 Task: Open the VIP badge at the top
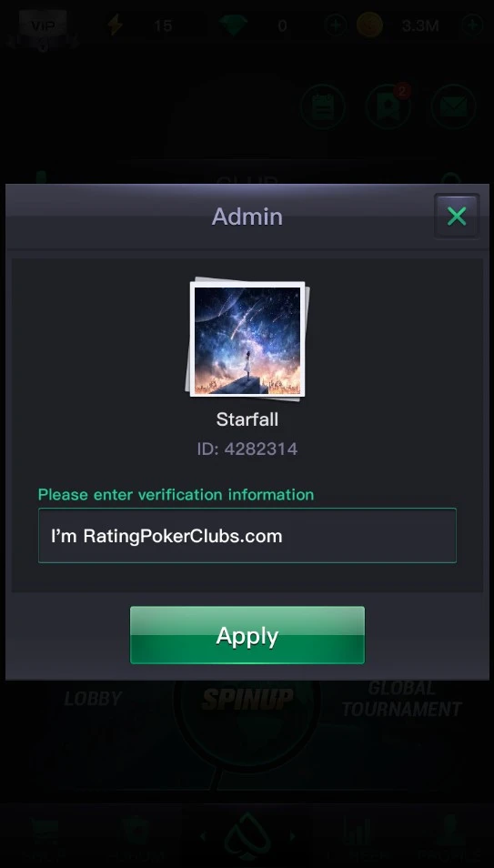(43, 26)
